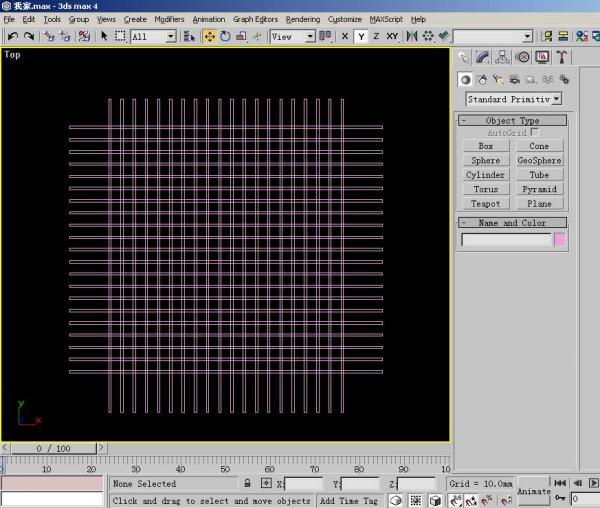Choose the rectangular selection region icon
600x508 pixels.
[120, 36]
